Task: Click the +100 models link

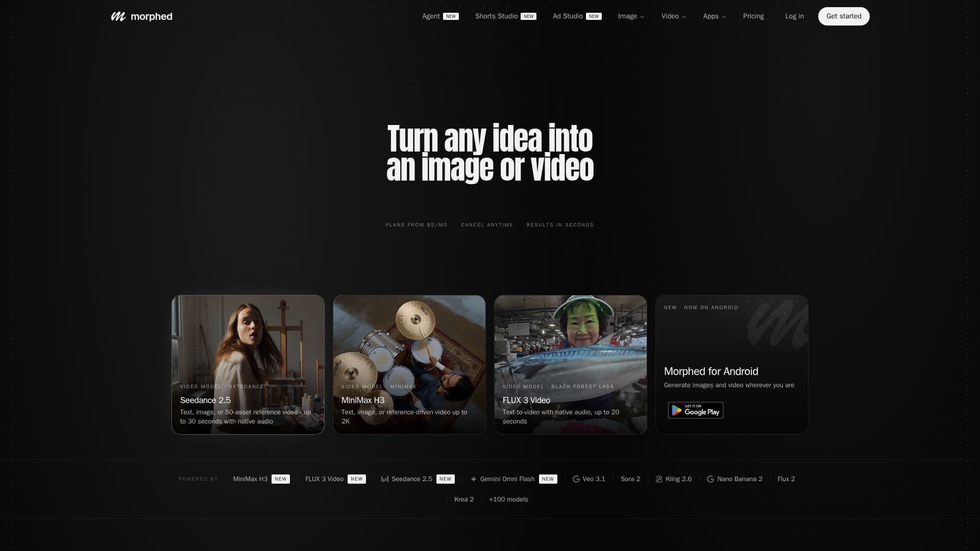Action: [508, 499]
